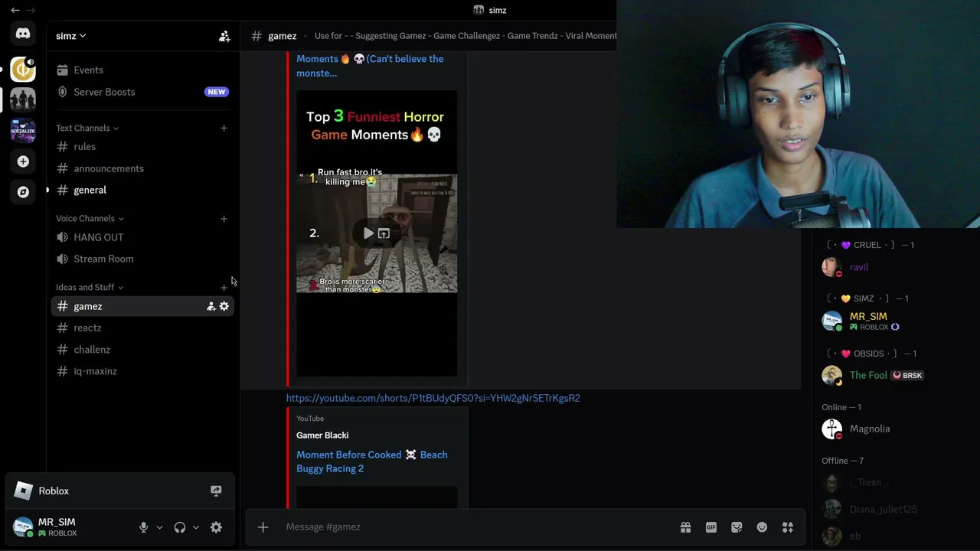Go back with the left arrow
Screen dimensions: 980x551
15,10
